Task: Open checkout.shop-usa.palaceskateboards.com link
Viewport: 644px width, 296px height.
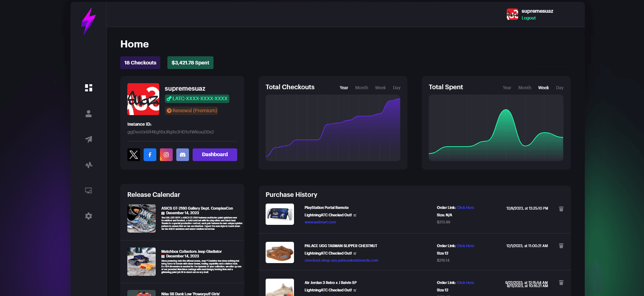Action: pos(341,261)
